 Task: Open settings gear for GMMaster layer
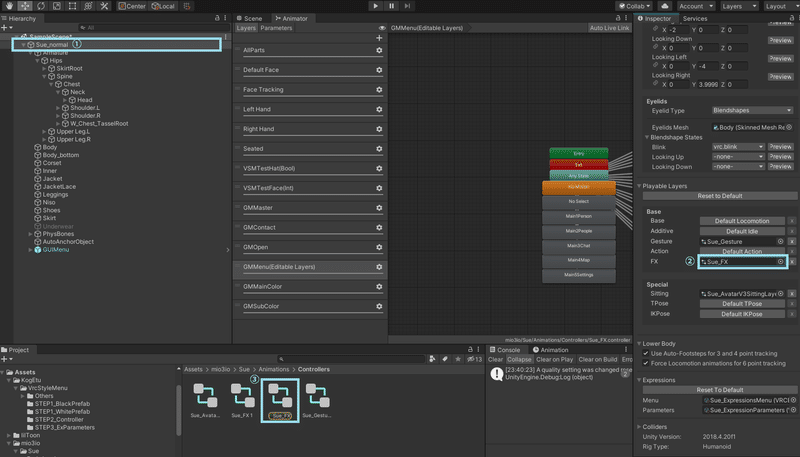(x=379, y=208)
